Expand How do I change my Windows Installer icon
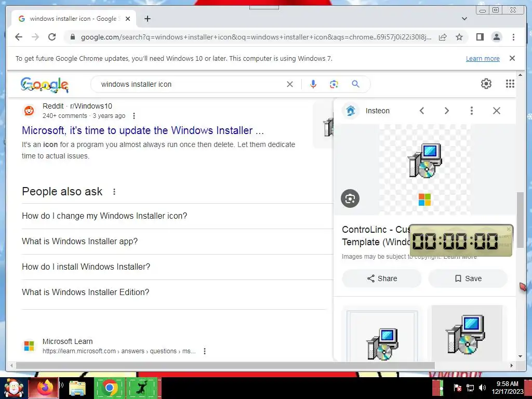The width and height of the screenshot is (532, 399). coord(177,216)
